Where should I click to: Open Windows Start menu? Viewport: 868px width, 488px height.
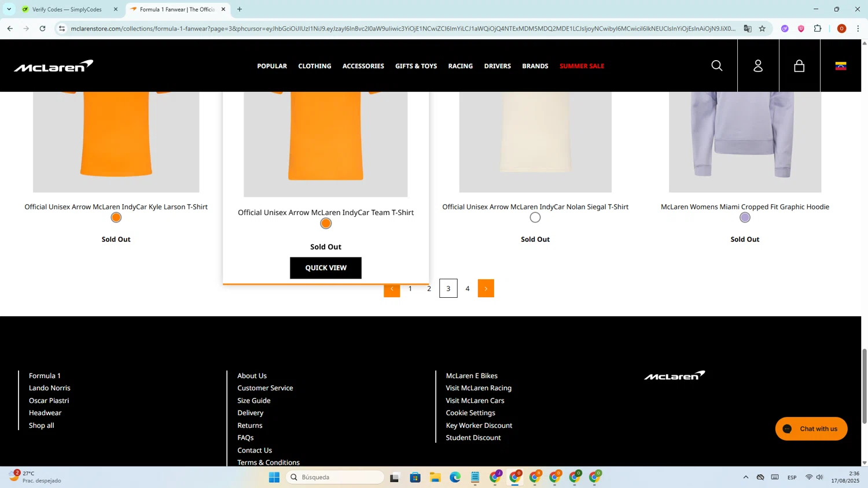274,477
